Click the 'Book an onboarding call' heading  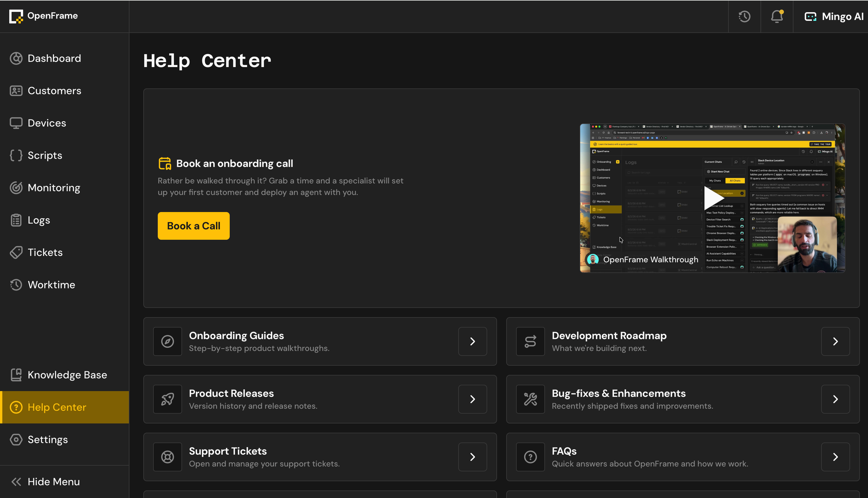[235, 163]
